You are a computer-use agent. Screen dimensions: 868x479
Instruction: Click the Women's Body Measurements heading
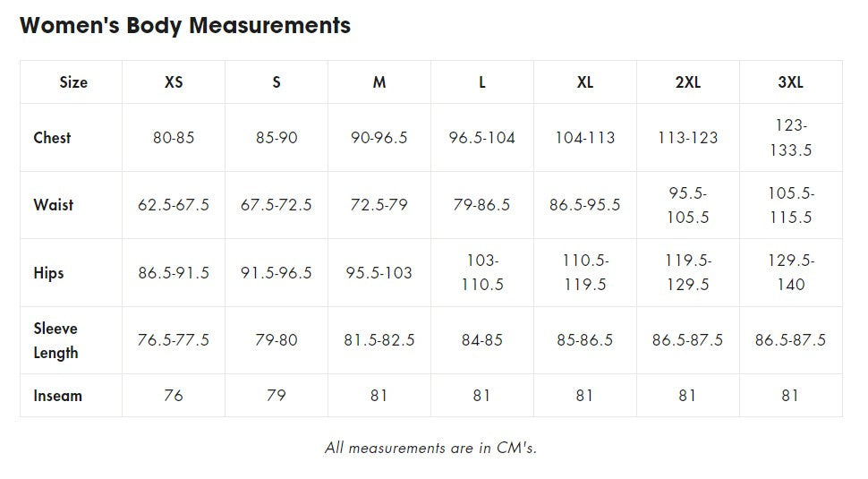(185, 26)
